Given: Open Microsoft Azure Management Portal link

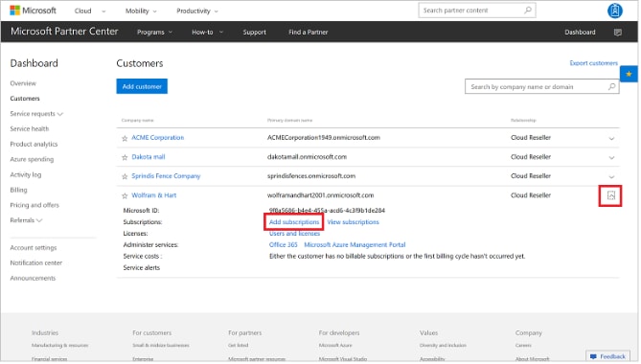Looking at the screenshot, I should 355,245.
